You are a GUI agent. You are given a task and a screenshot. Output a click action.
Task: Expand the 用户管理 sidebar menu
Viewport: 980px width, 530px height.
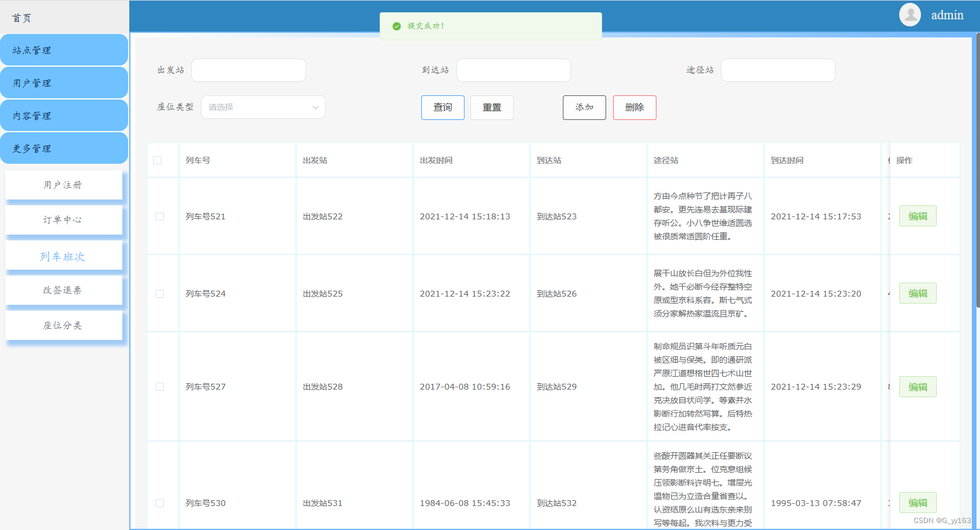[x=64, y=82]
